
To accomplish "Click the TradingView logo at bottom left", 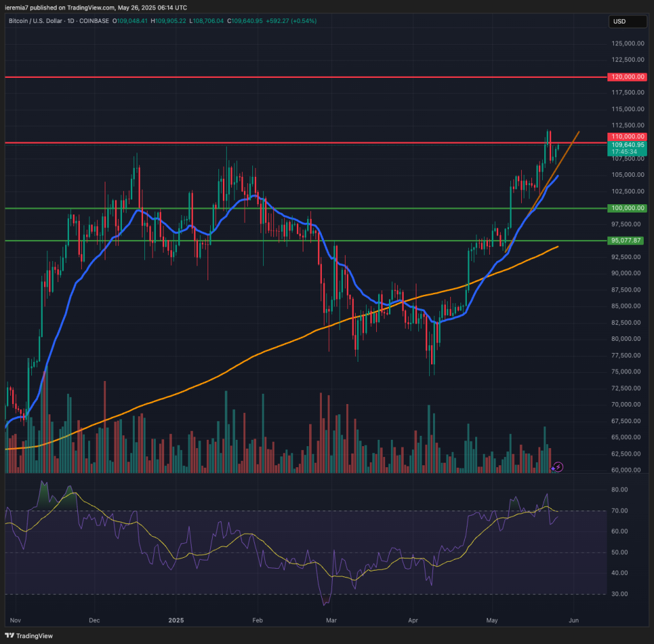I will click(29, 636).
